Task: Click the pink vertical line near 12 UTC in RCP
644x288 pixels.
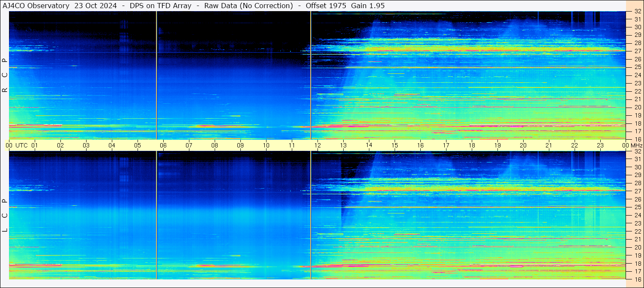Action: pyautogui.click(x=311, y=75)
